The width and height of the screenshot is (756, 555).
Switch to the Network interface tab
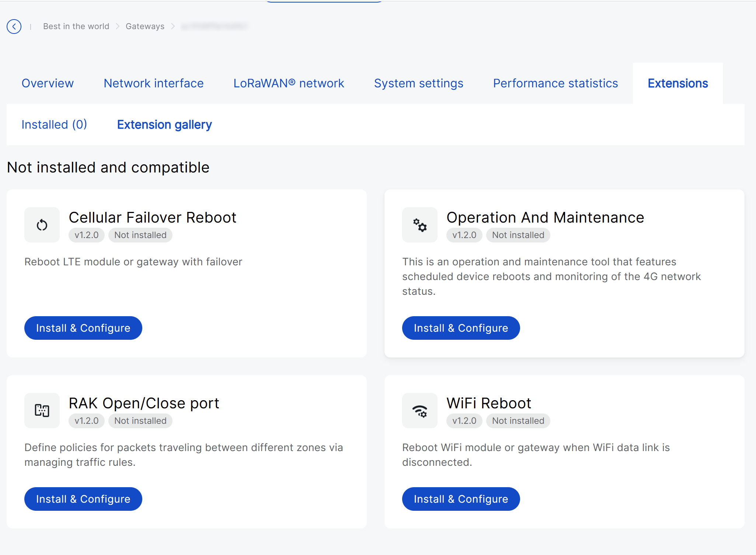pyautogui.click(x=154, y=83)
